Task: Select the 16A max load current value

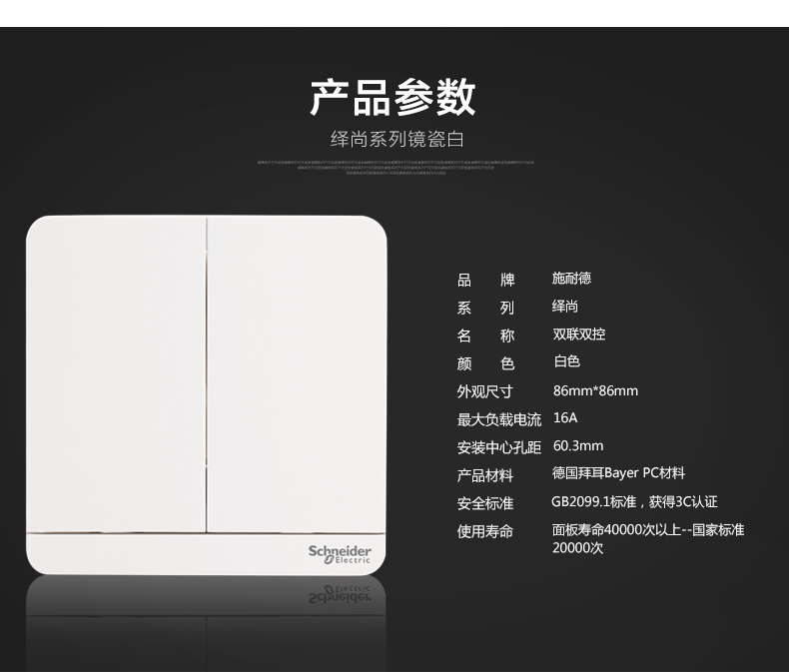Action: click(x=565, y=418)
